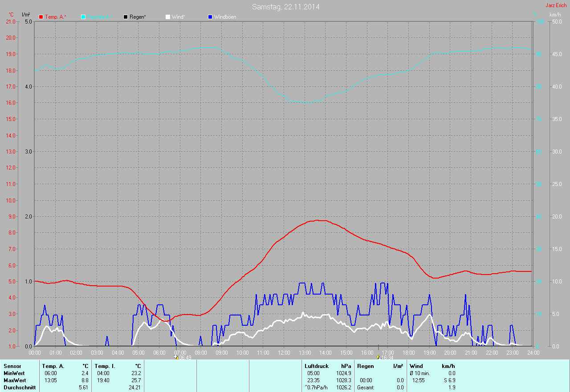Click the Windböen legend label
This screenshot has height=392, width=570.
coord(225,17)
